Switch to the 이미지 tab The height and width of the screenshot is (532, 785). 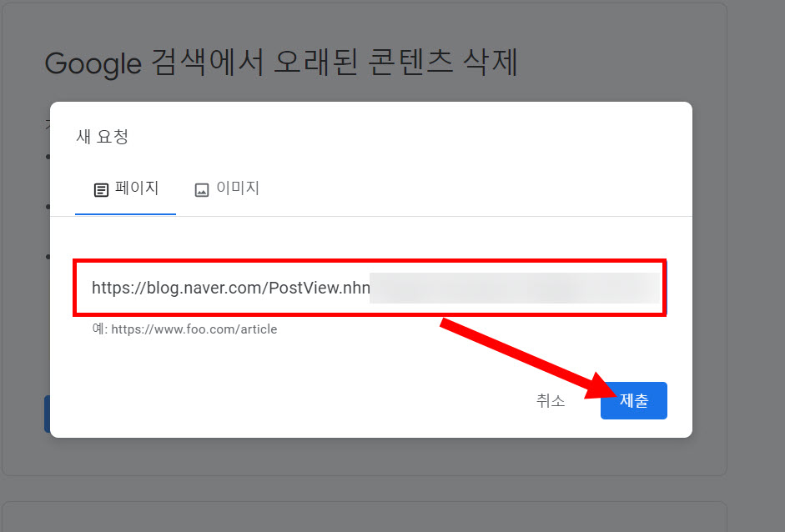226,189
